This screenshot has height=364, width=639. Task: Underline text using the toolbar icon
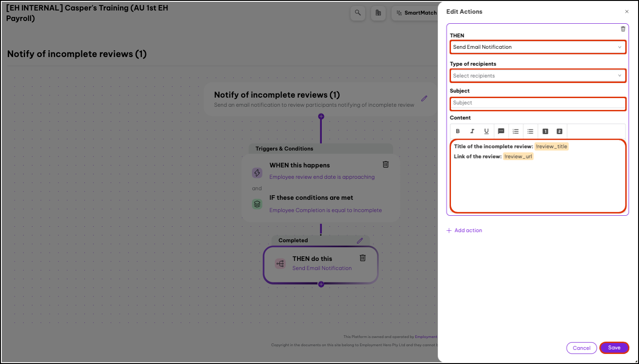487,131
